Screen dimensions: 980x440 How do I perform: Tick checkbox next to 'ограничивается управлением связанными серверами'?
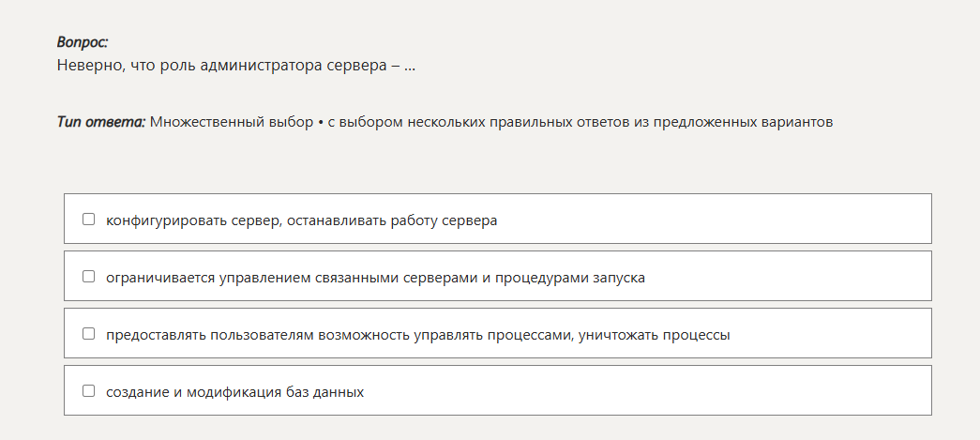(x=89, y=277)
